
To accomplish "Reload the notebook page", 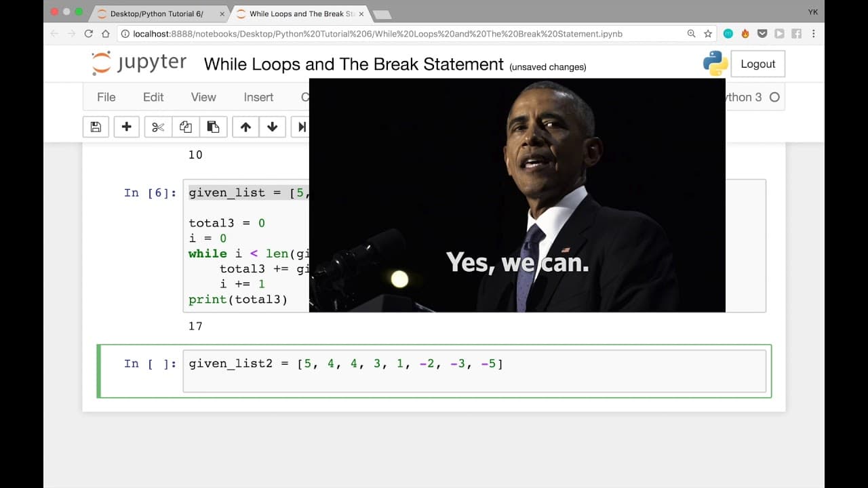I will coord(88,33).
